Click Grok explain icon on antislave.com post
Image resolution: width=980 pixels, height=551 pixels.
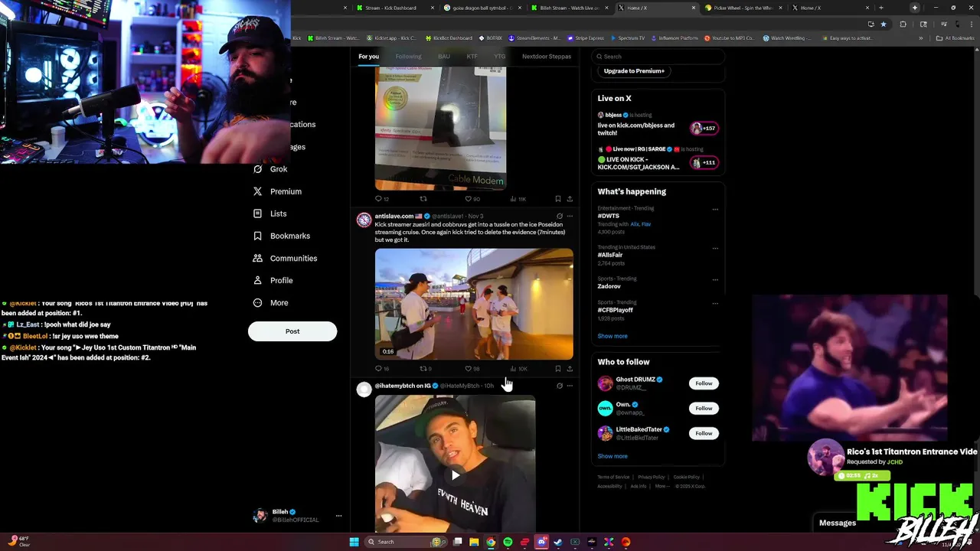coord(560,217)
